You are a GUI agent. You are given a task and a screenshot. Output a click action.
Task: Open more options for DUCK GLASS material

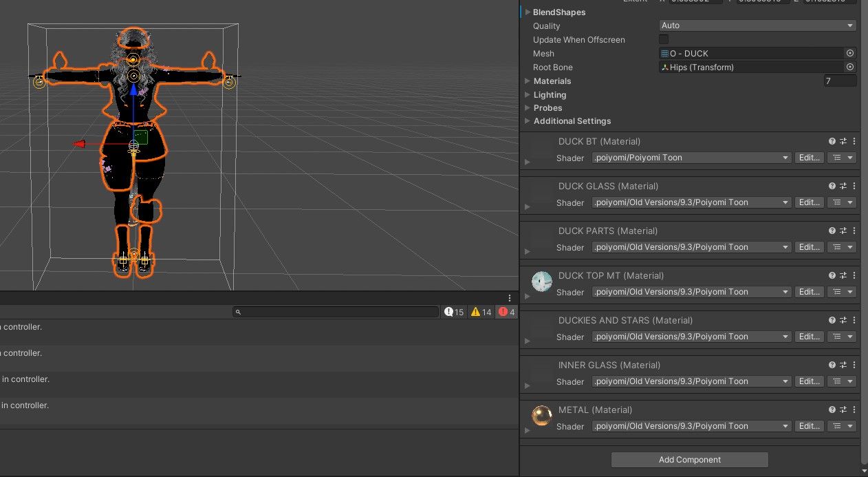pyautogui.click(x=854, y=186)
